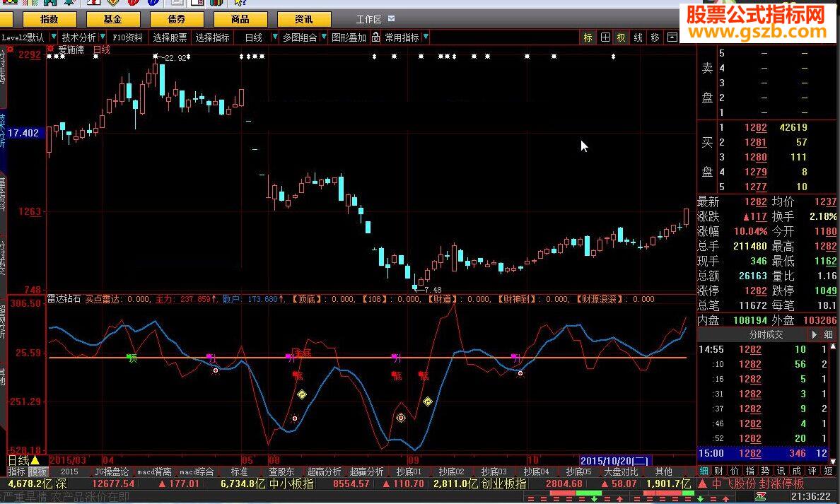Click the play arrow in 分时成交 header
840x504 pixels.
click(813, 334)
